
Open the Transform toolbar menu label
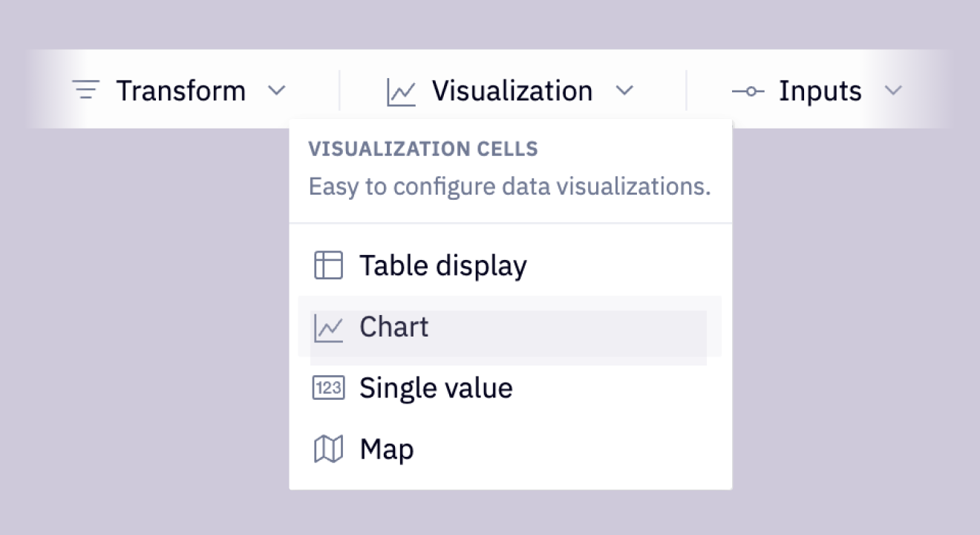pos(180,91)
